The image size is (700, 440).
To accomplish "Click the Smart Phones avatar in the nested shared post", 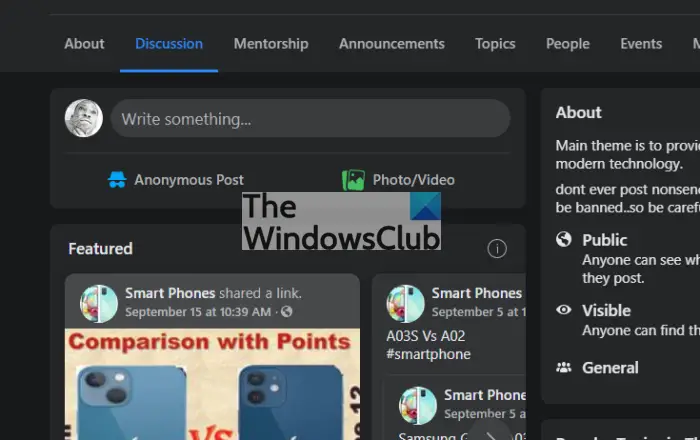I will point(418,405).
